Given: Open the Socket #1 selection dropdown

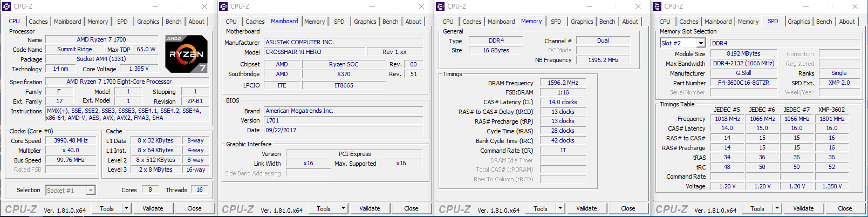Looking at the screenshot, I should (x=71, y=190).
